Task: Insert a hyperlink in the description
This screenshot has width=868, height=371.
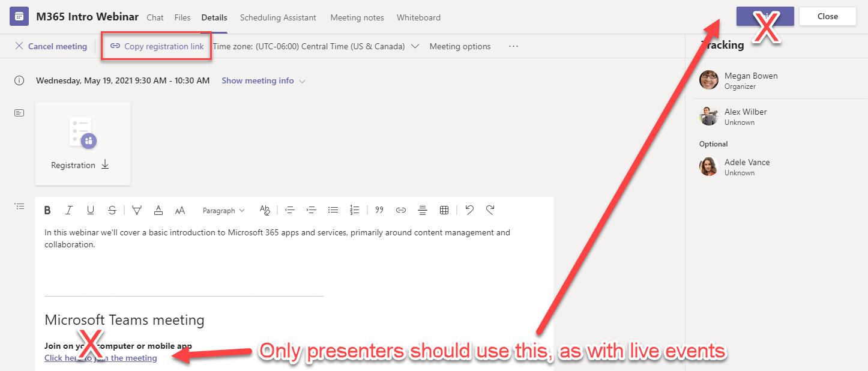Action: pyautogui.click(x=400, y=210)
